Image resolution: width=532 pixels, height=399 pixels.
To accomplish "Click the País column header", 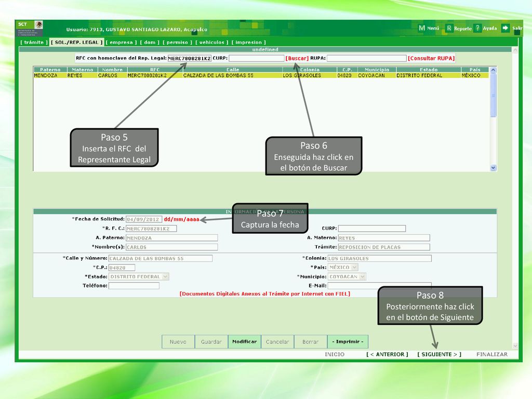I will click(x=475, y=70).
